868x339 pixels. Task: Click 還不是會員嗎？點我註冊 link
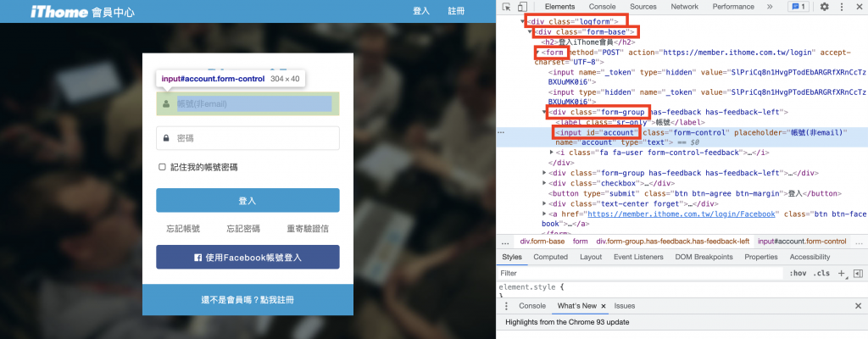coord(248,300)
